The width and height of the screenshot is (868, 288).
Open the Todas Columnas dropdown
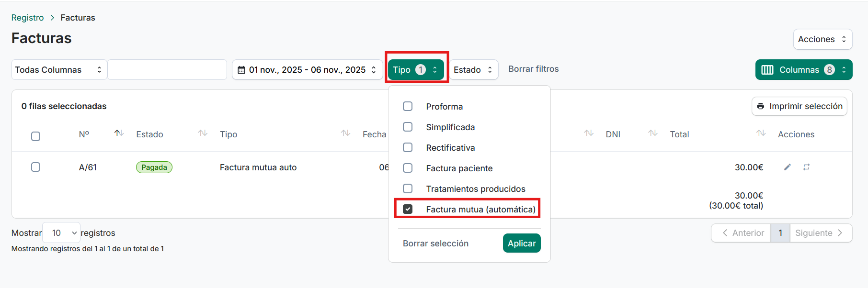pyautogui.click(x=58, y=70)
